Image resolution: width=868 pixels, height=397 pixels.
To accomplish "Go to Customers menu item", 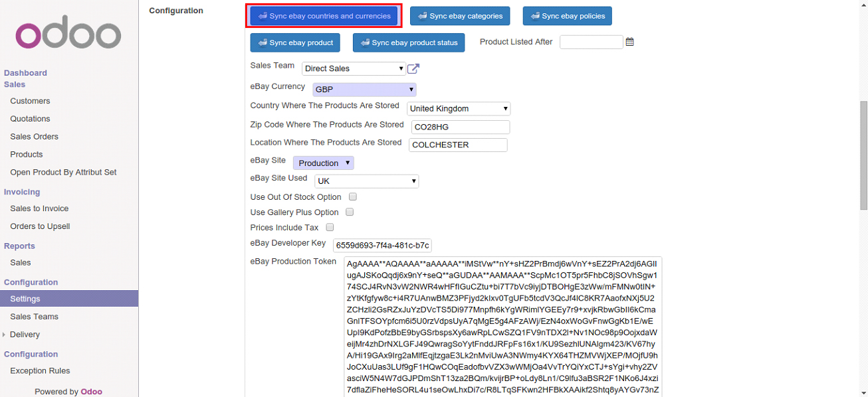I will coord(30,101).
